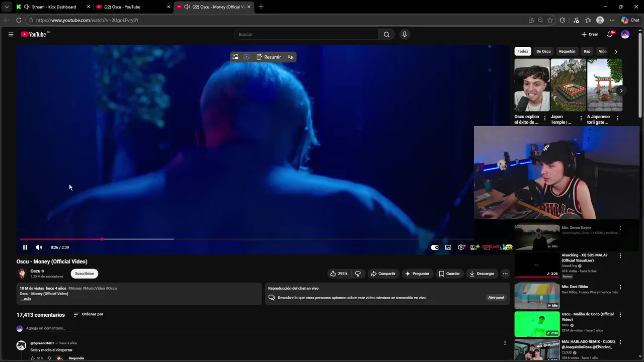Expand description with ...más
The image size is (644, 362).
tap(26, 299)
